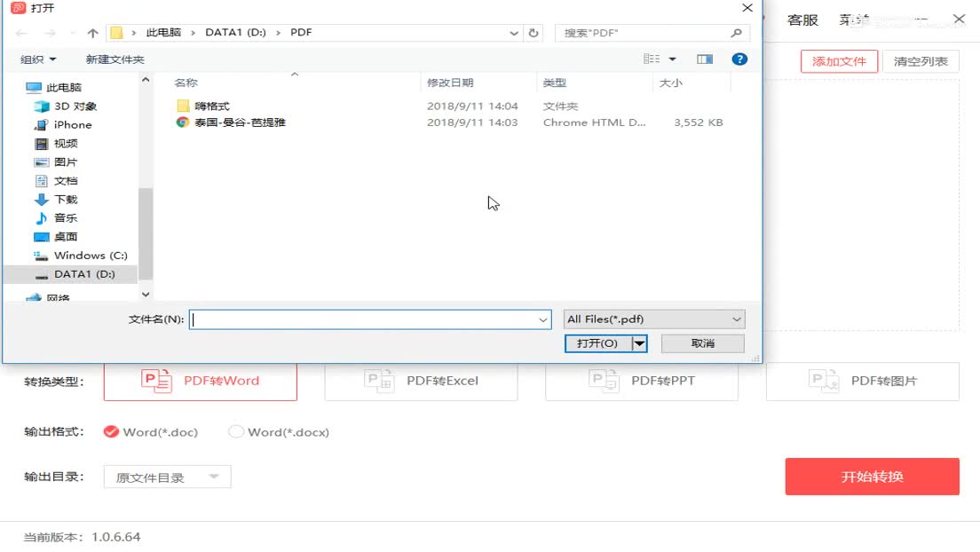The width and height of the screenshot is (980, 552).
Task: Open the 原文件目录 output directory dropdown
Action: point(166,477)
